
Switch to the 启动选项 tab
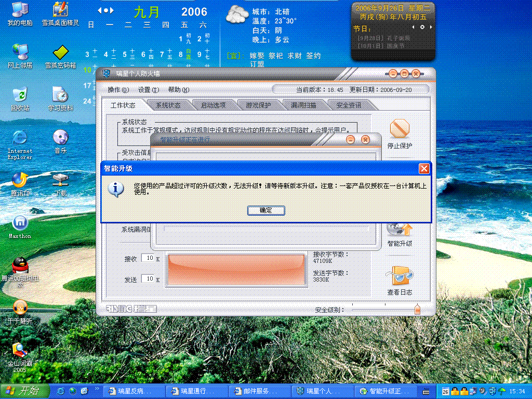213,105
